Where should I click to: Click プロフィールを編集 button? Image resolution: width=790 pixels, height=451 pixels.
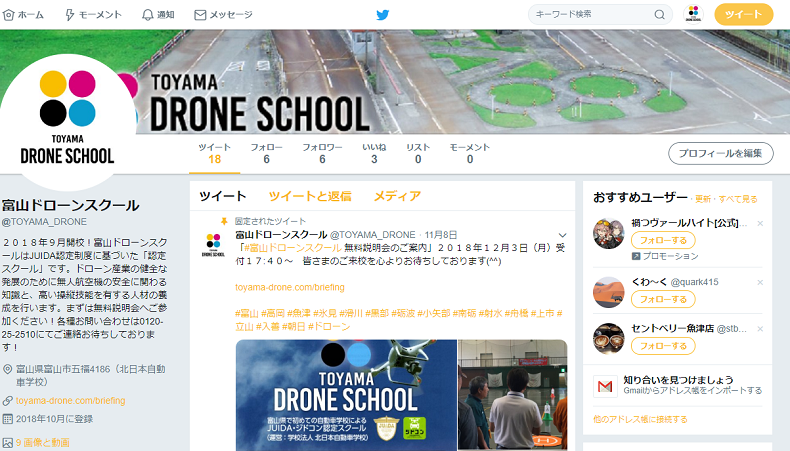pos(720,153)
